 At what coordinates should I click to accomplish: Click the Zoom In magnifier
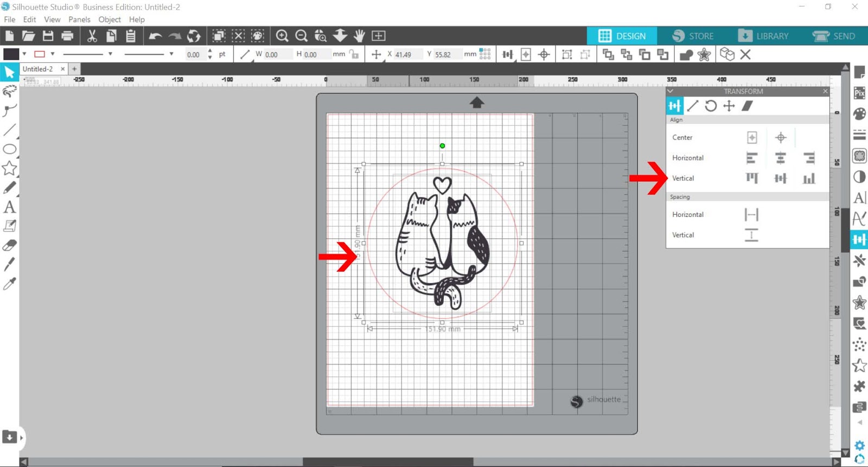pos(282,36)
